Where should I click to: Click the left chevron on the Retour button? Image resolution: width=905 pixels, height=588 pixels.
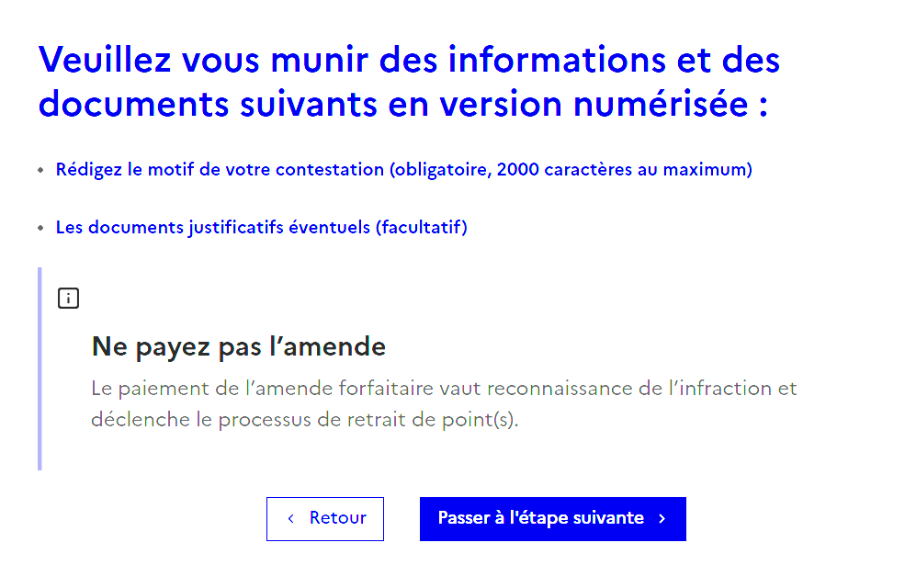pos(291,519)
